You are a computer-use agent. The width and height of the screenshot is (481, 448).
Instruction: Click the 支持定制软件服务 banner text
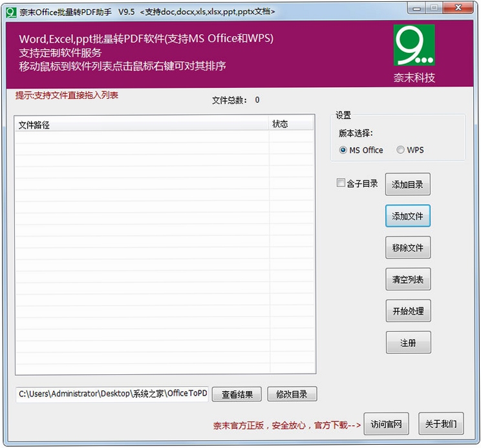pos(60,53)
